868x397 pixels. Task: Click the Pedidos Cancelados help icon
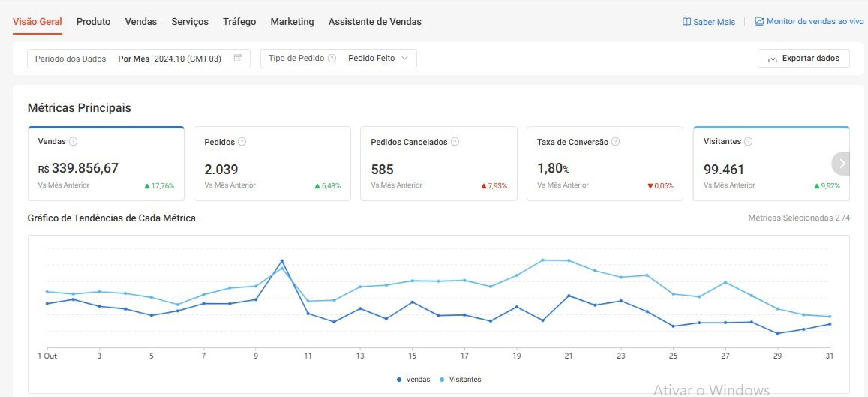point(455,142)
